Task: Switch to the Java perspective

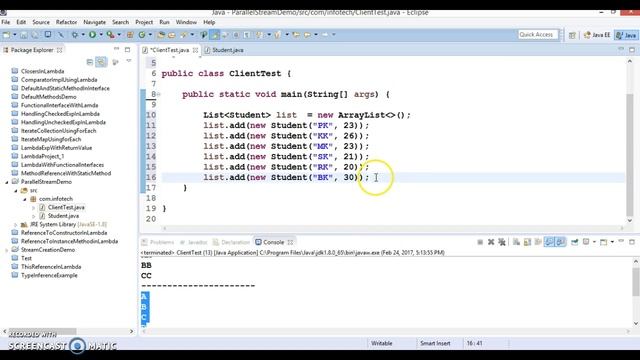Action: (627, 36)
